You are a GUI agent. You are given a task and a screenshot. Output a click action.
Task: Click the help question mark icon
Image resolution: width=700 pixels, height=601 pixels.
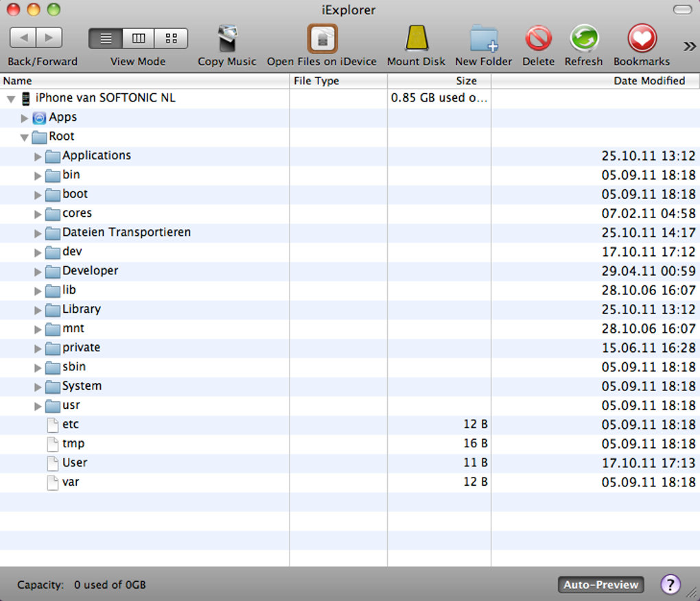point(670,585)
